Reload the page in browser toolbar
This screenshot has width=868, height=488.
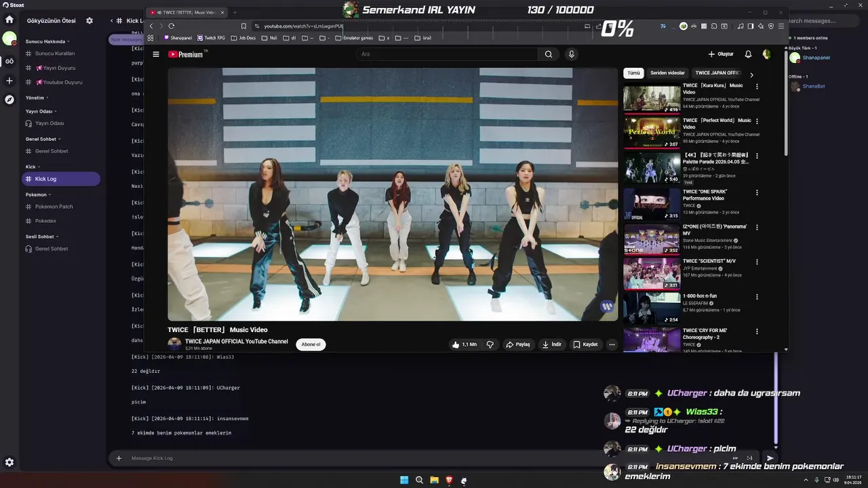pos(172,26)
